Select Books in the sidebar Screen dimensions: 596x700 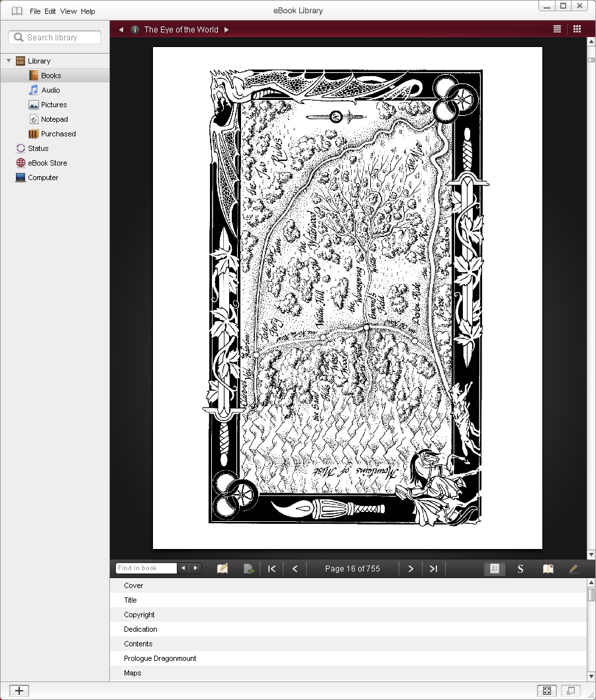coord(51,75)
